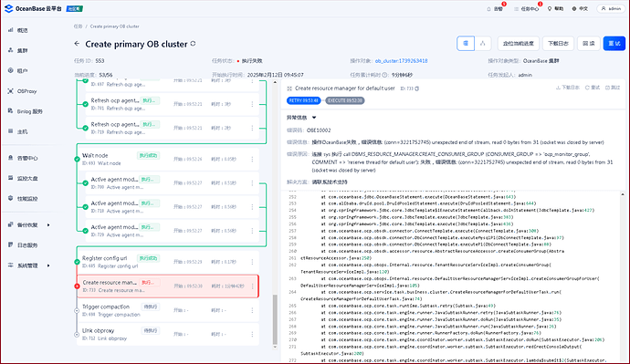630x364 pixels.
Task: Collapse the 异常信息 section
Action: point(314,118)
